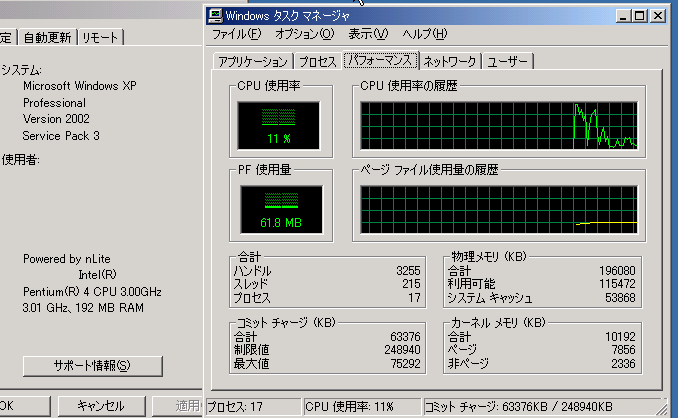Click the Task Manager title bar icon
678x418 pixels.
(215, 16)
